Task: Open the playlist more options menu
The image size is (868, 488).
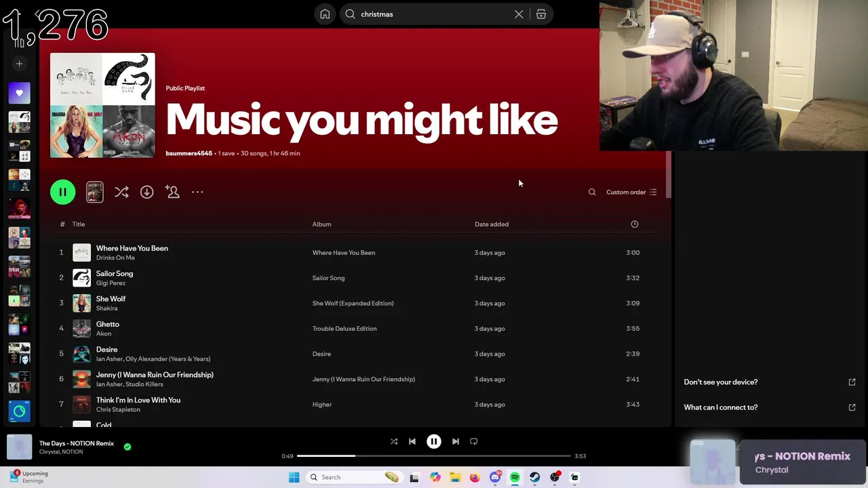Action: pos(197,192)
